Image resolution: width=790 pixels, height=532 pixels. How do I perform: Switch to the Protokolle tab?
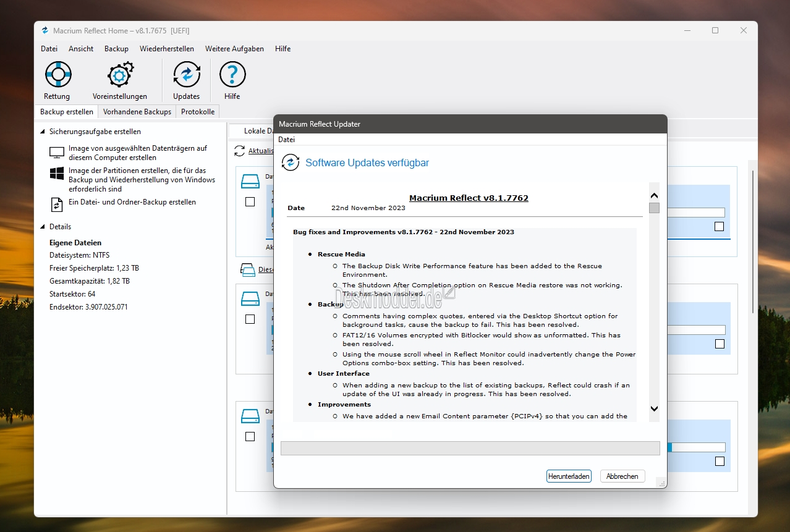[198, 112]
